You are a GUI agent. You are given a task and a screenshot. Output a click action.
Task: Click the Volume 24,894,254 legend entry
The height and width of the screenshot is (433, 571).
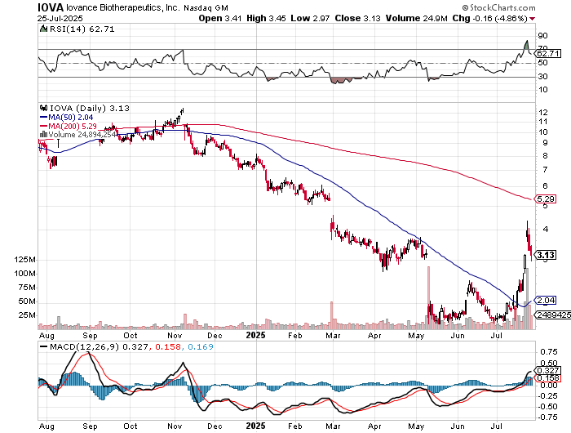coord(82,134)
